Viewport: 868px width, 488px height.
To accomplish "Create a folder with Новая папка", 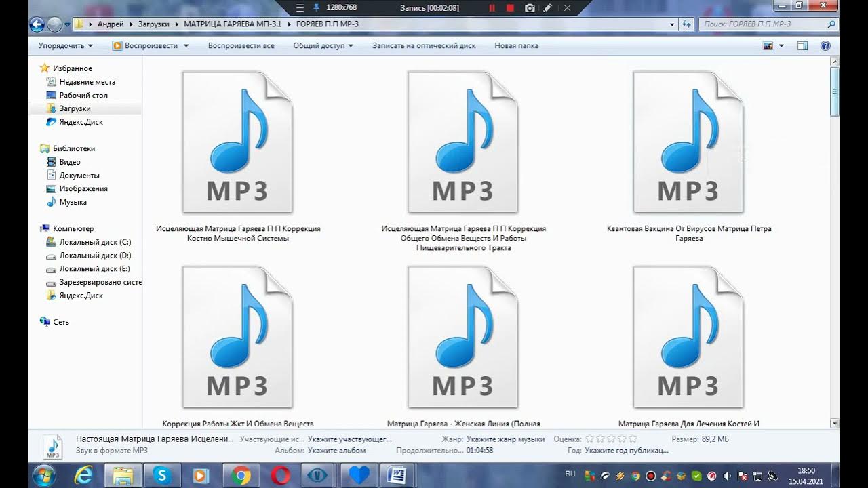I will point(516,46).
